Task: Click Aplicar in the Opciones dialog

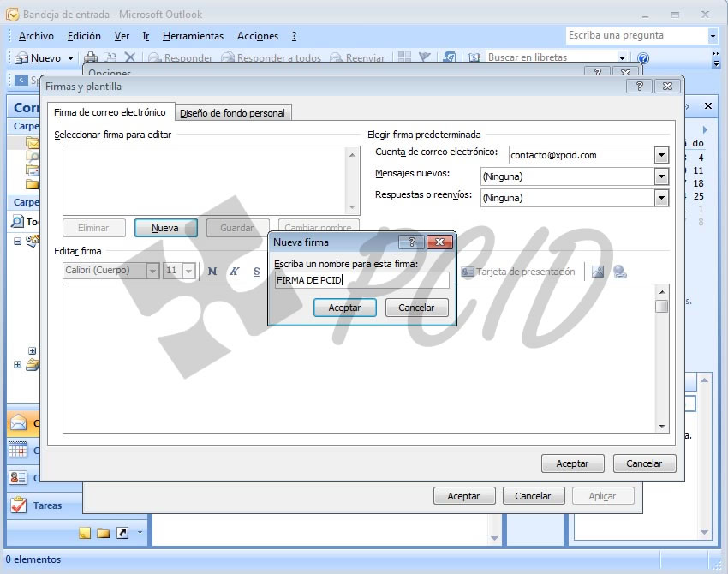Action: tap(603, 496)
